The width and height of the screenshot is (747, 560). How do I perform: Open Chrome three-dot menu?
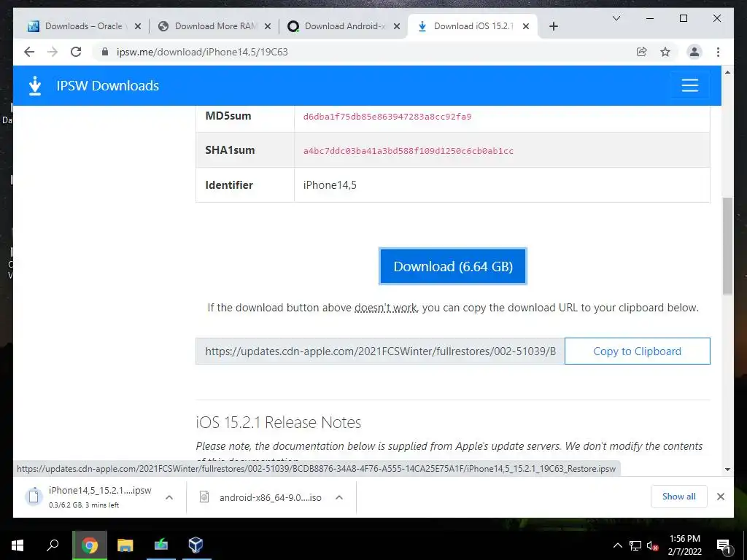coord(718,52)
